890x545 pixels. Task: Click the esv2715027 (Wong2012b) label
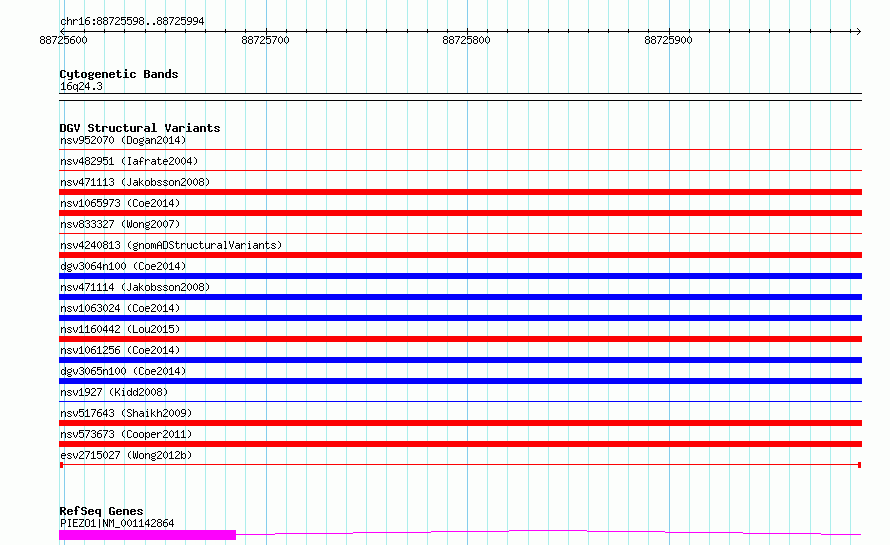[x=126, y=455]
